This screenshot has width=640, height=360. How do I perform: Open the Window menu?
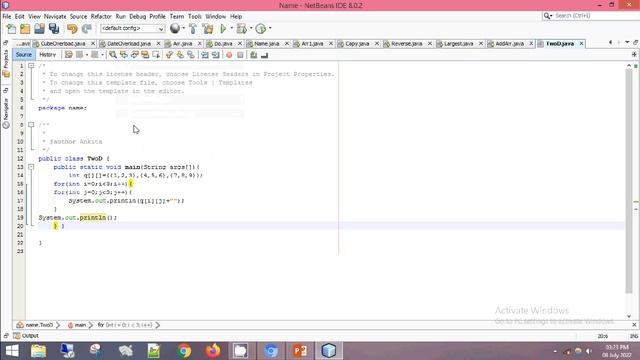click(216, 16)
